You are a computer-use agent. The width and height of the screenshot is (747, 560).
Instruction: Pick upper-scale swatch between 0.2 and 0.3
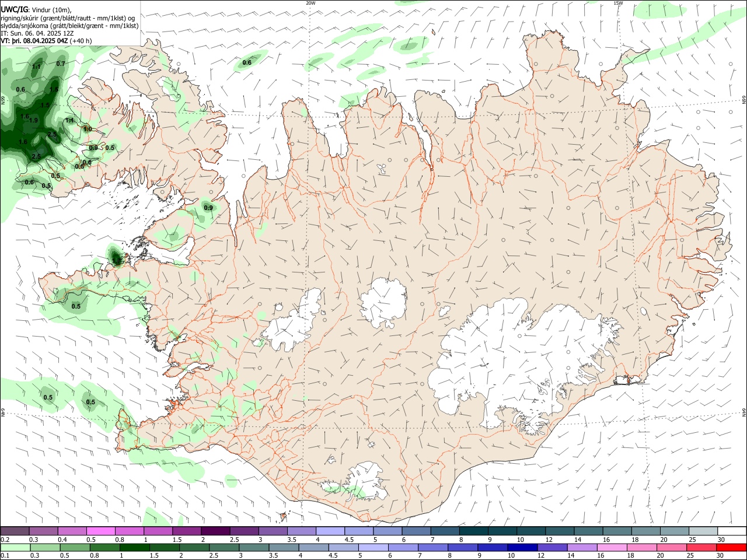[x=15, y=531]
